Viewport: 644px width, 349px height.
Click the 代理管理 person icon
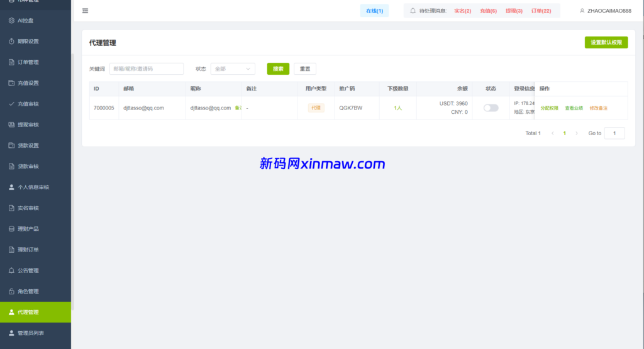click(x=11, y=312)
